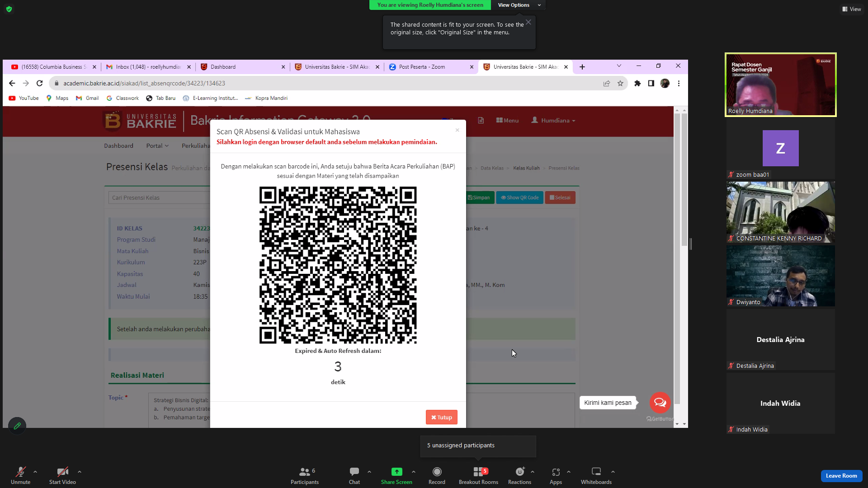
Task: Unmute the microphone in Zoom toolbar
Action: pyautogui.click(x=20, y=475)
